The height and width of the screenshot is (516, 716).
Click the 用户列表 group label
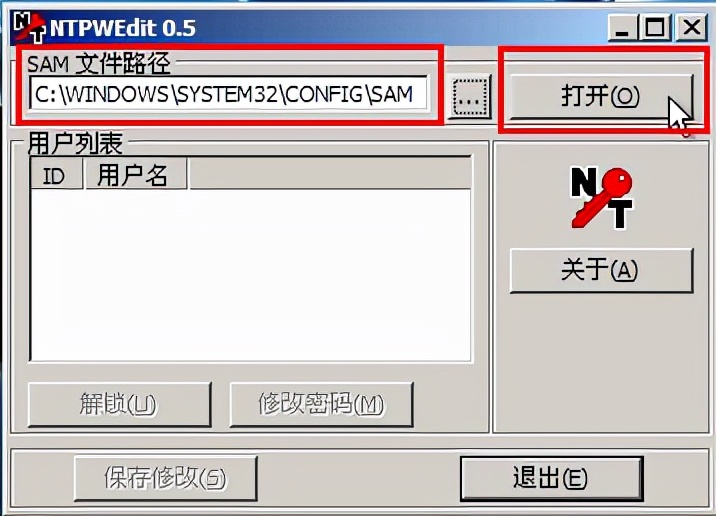[75, 143]
